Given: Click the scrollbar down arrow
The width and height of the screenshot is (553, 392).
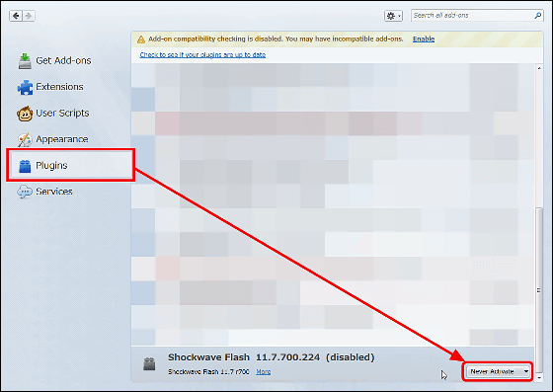Looking at the screenshot, I should (539, 377).
